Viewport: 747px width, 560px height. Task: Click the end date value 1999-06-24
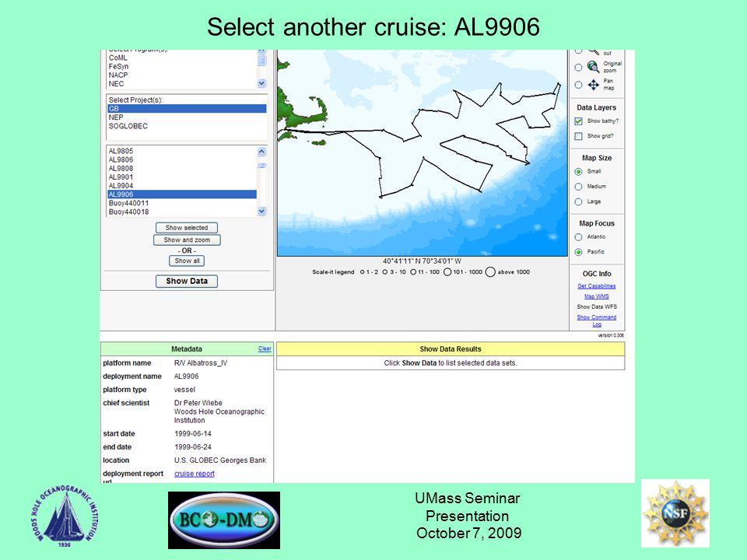click(193, 447)
